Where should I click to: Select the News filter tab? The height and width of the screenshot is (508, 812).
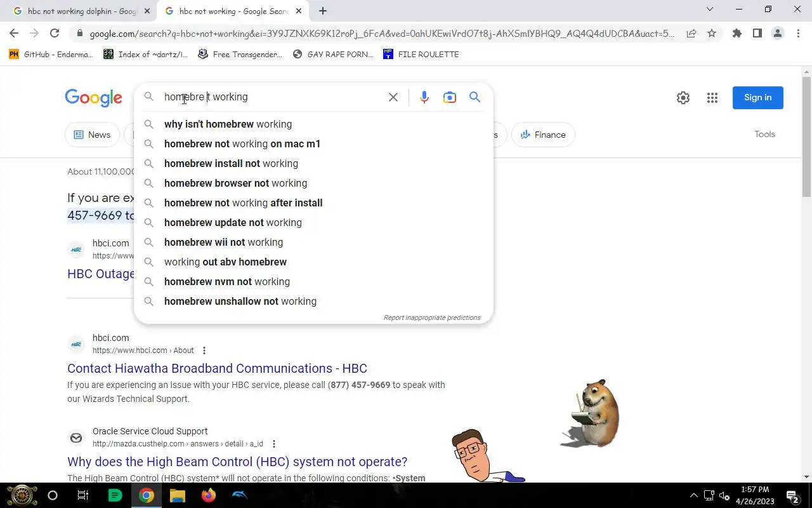click(93, 135)
